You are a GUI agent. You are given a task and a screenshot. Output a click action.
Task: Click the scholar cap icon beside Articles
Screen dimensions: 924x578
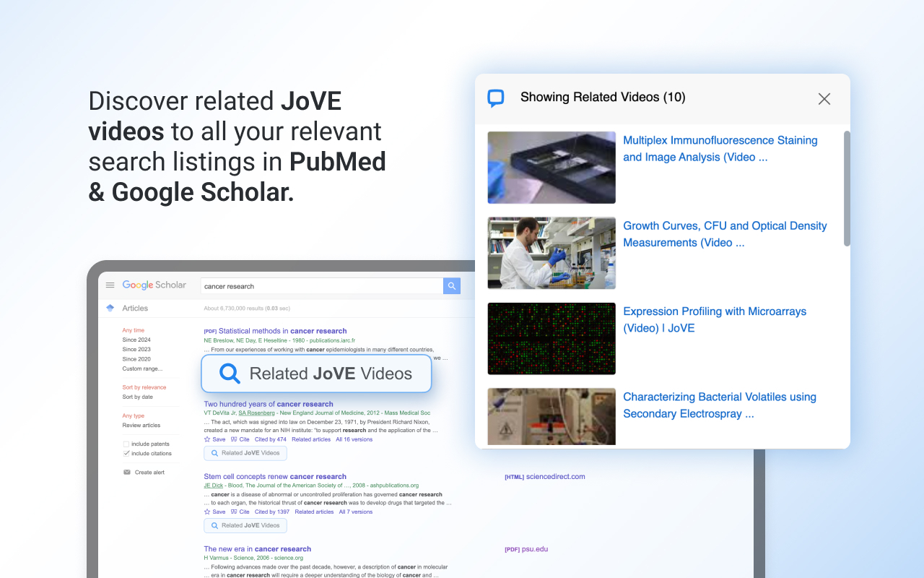pyautogui.click(x=110, y=308)
